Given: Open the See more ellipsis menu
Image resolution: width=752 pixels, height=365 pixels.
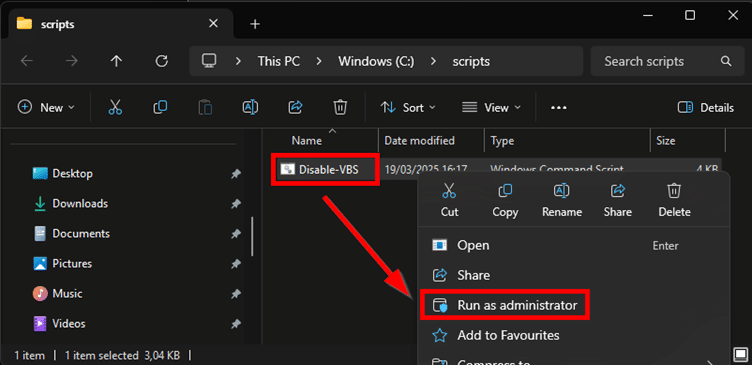Looking at the screenshot, I should pyautogui.click(x=559, y=108).
